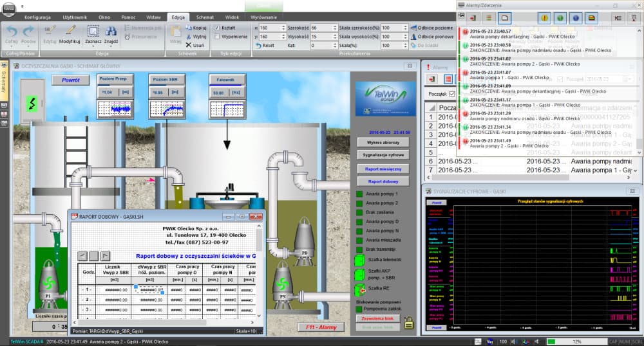Click the Cofnij undo arrow icon

click(12, 31)
